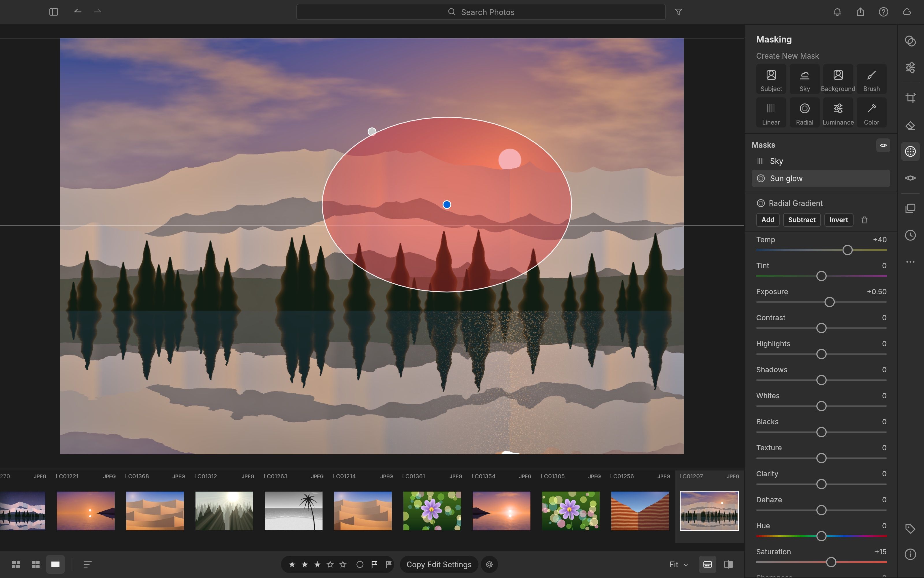The image size is (924, 578).
Task: Open the share icon in top bar
Action: click(860, 12)
